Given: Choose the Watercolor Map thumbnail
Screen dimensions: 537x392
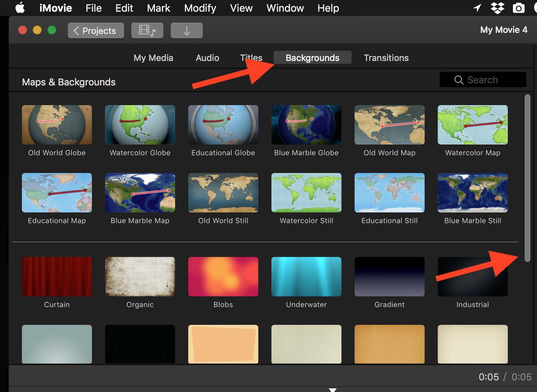Looking at the screenshot, I should (x=473, y=125).
